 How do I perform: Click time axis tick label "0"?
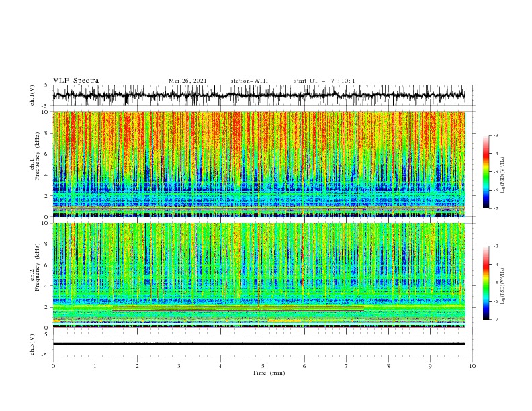click(x=53, y=366)
